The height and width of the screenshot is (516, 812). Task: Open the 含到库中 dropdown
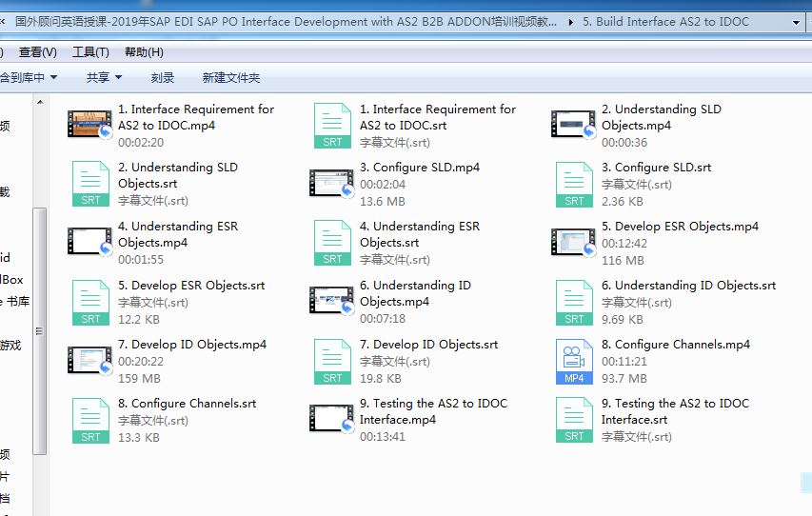point(29,78)
